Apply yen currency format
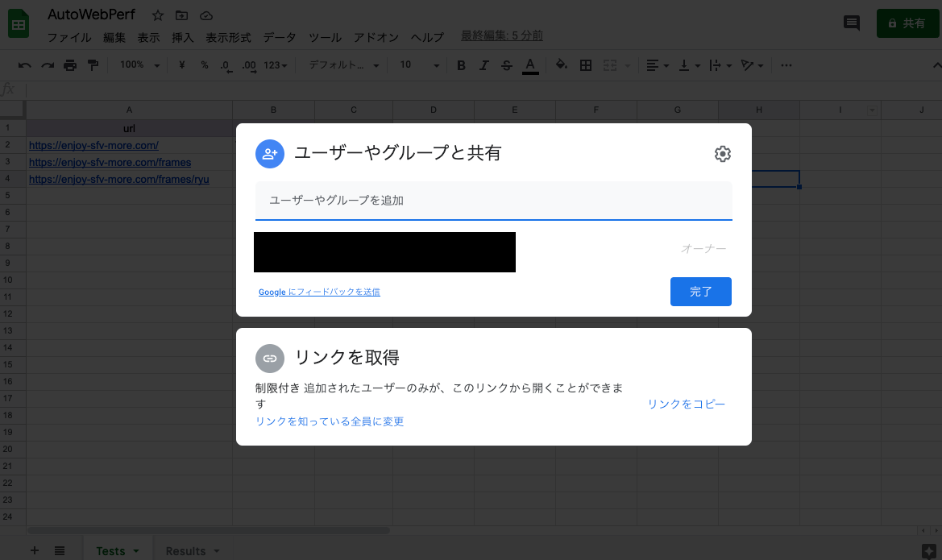The image size is (942, 560). 181,65
